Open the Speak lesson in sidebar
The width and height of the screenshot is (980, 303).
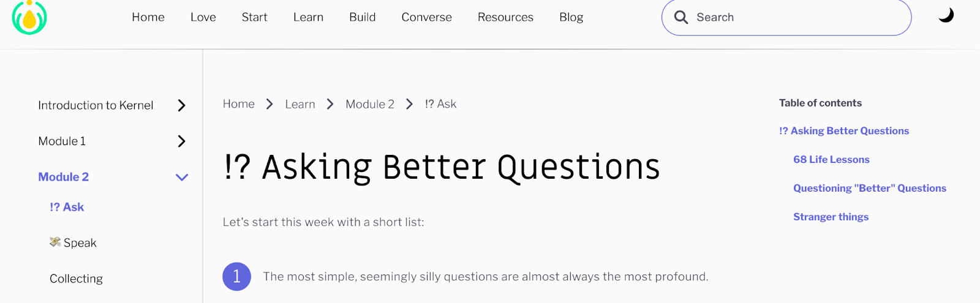pyautogui.click(x=80, y=243)
